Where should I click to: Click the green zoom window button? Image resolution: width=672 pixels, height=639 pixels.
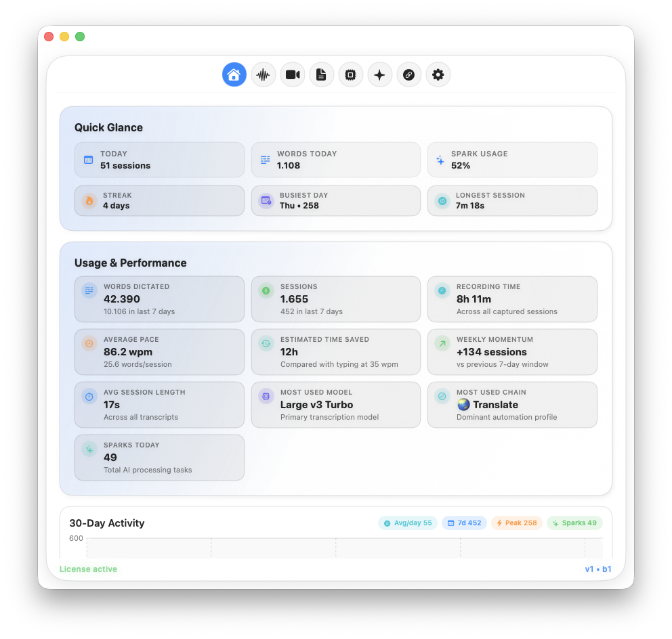[x=80, y=37]
